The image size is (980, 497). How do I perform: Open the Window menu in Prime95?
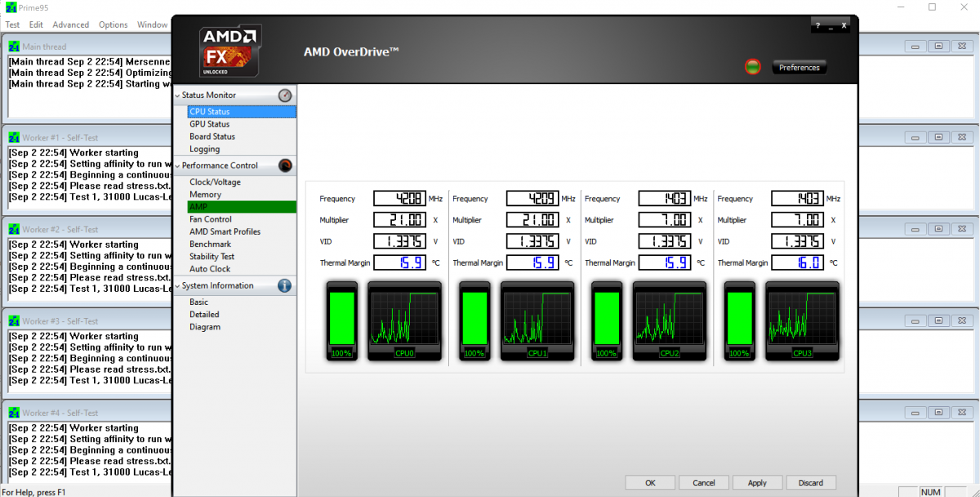pyautogui.click(x=152, y=25)
